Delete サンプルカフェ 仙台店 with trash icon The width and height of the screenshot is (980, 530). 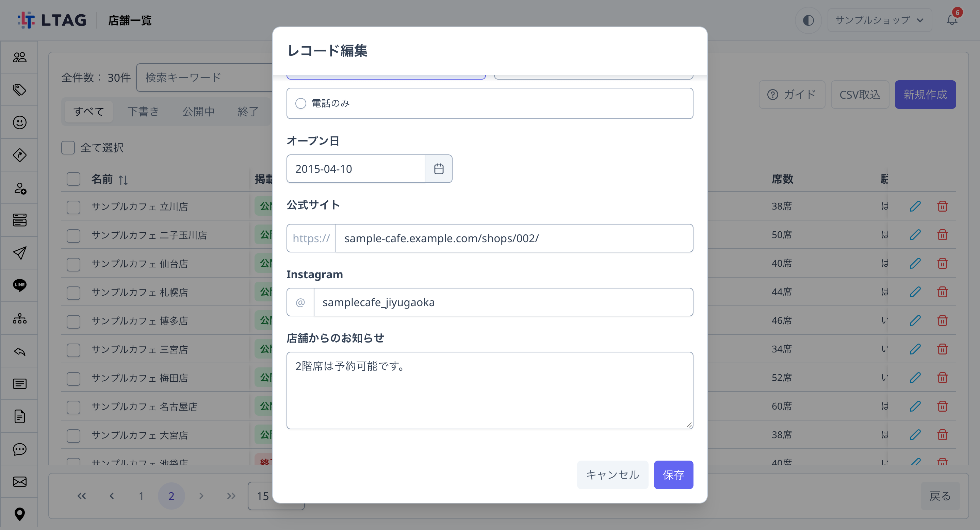coord(942,263)
